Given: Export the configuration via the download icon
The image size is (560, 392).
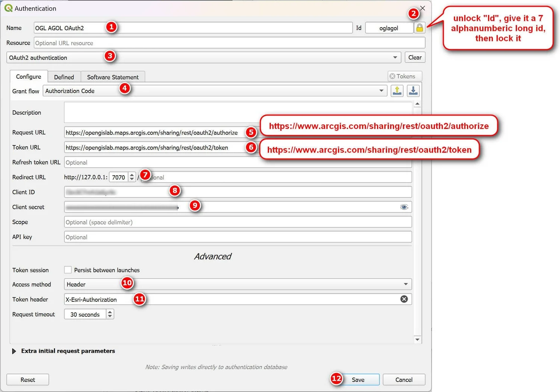Looking at the screenshot, I should [x=413, y=91].
